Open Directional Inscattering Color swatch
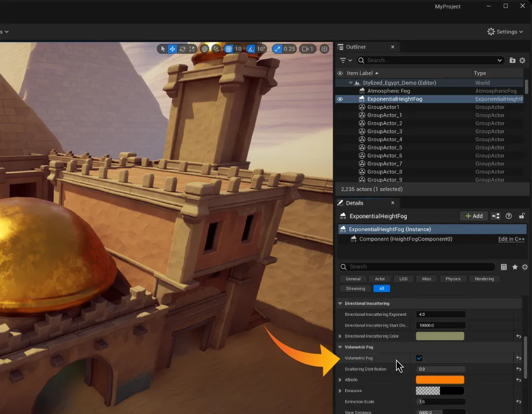Viewport: 532px width, 414px height. click(440, 337)
